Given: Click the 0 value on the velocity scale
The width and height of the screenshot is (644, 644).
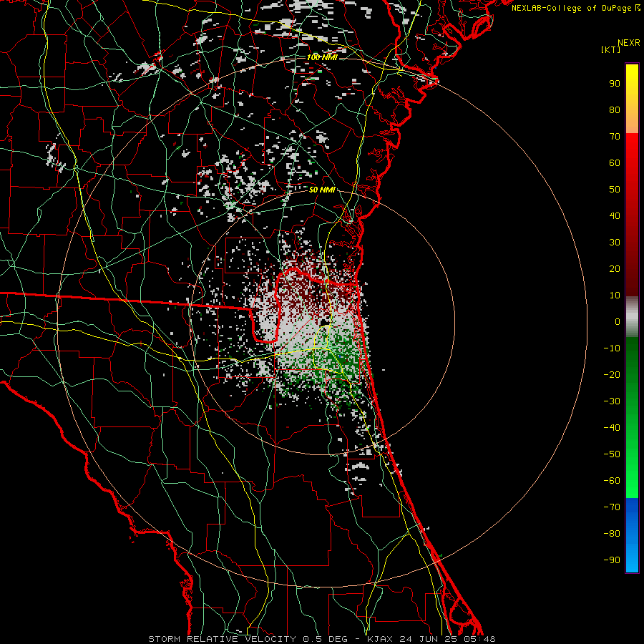Looking at the screenshot, I should coord(618,321).
